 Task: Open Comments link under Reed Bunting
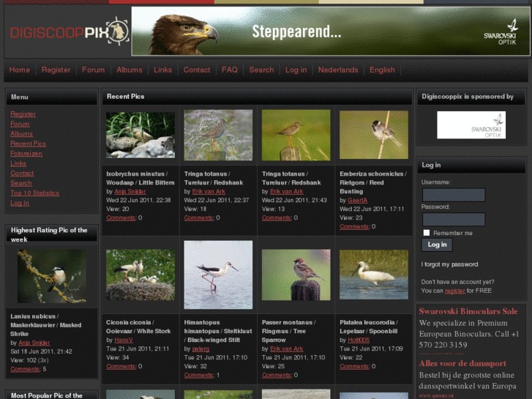354,226
